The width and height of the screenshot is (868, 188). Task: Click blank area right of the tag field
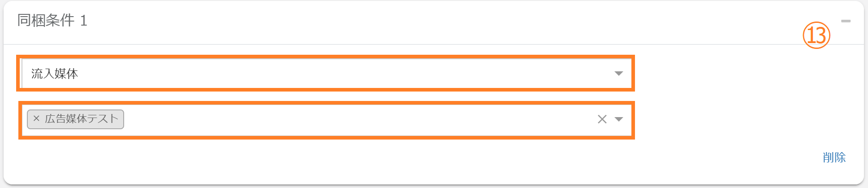click(739, 119)
